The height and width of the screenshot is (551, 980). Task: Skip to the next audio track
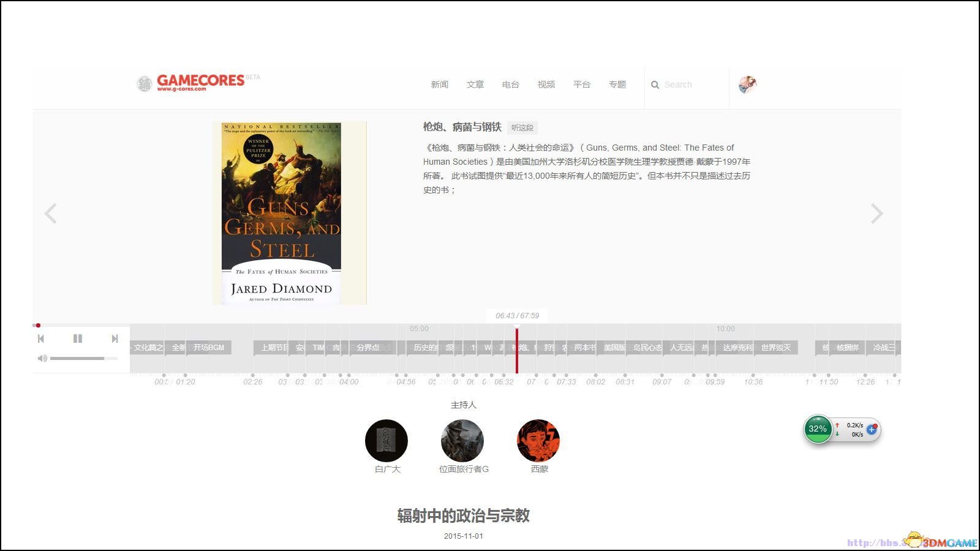115,339
